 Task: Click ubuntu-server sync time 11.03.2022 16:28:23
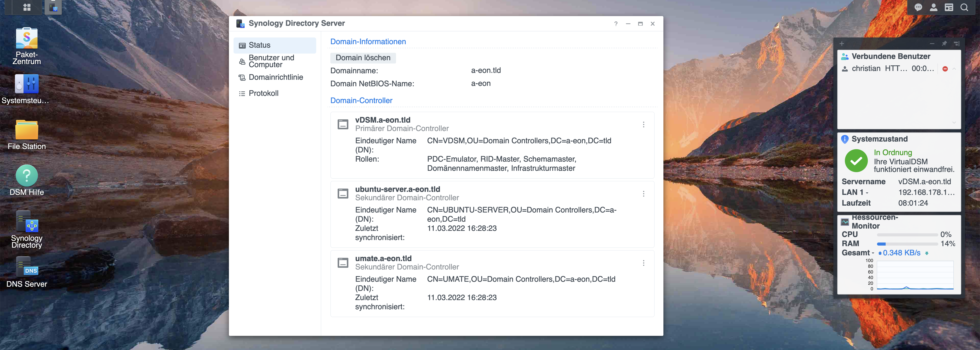(x=461, y=228)
